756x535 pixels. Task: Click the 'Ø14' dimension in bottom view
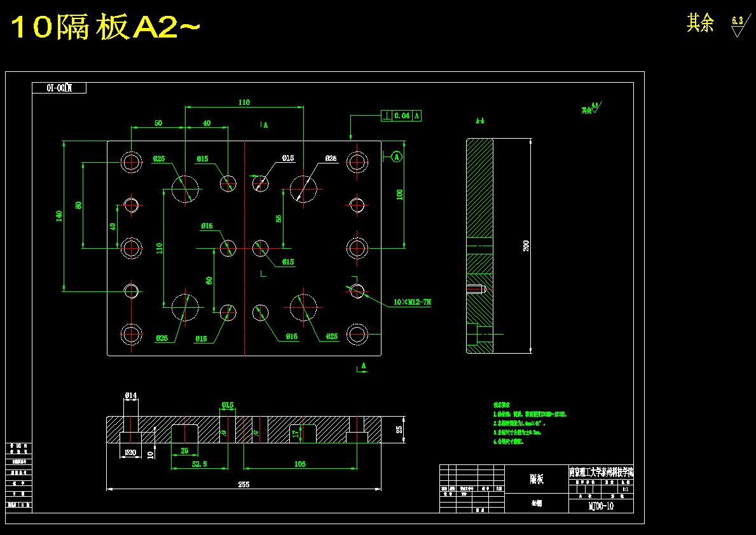(130, 396)
